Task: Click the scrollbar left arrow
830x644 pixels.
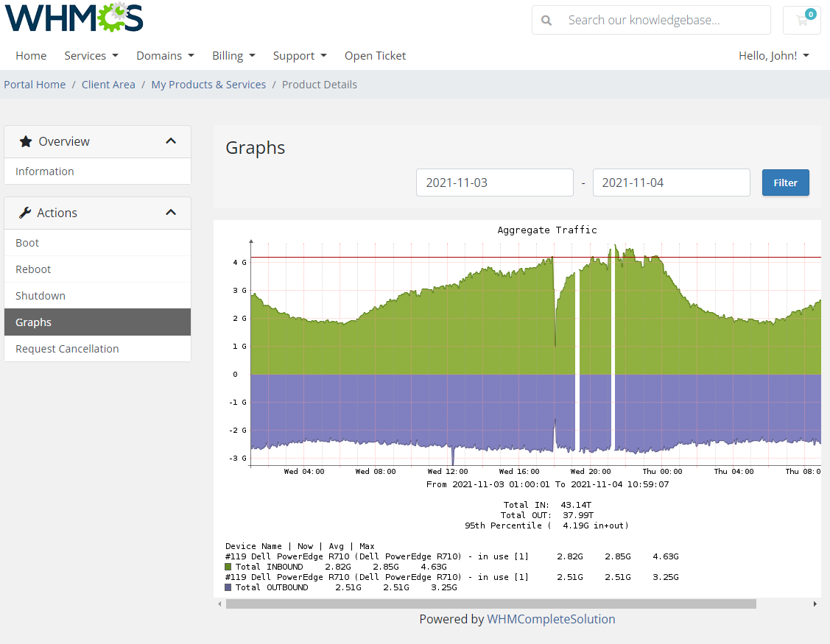Action: (219, 604)
